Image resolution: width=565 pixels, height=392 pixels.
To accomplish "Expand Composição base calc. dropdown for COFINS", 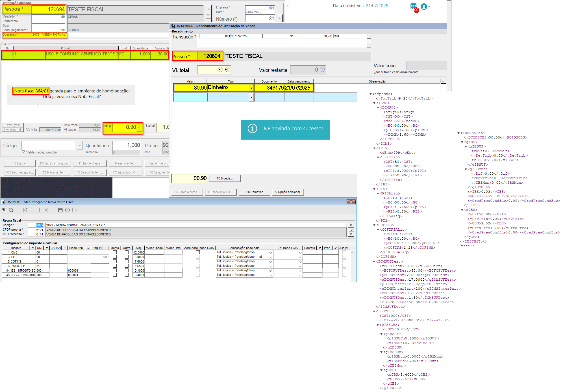I will click(270, 262).
